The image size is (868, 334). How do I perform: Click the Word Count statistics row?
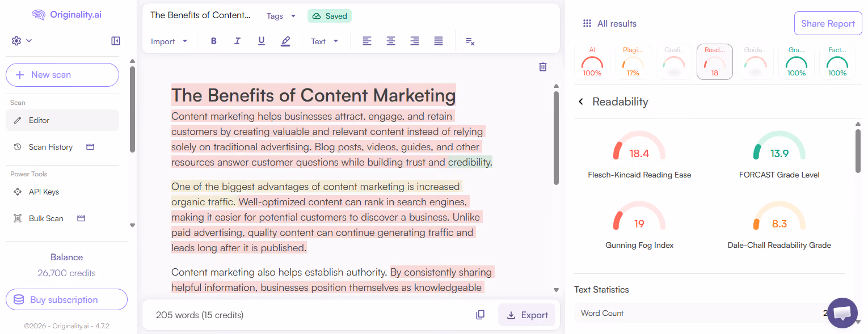709,313
